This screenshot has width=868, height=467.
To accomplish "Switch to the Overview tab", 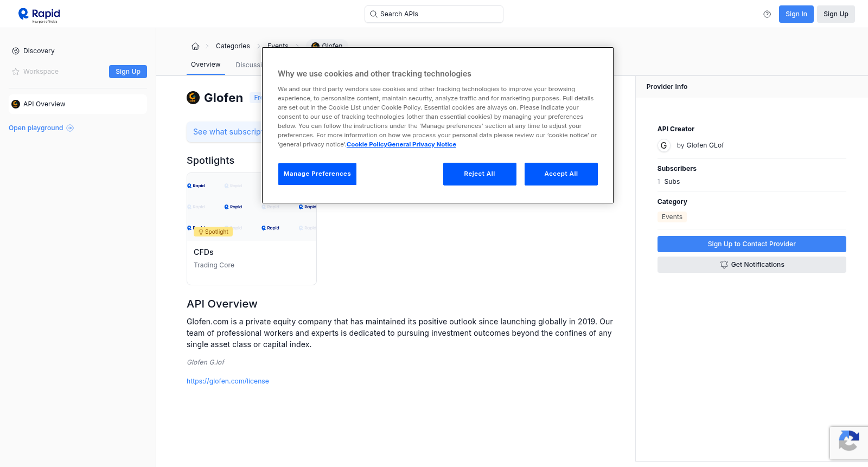I will (x=206, y=65).
